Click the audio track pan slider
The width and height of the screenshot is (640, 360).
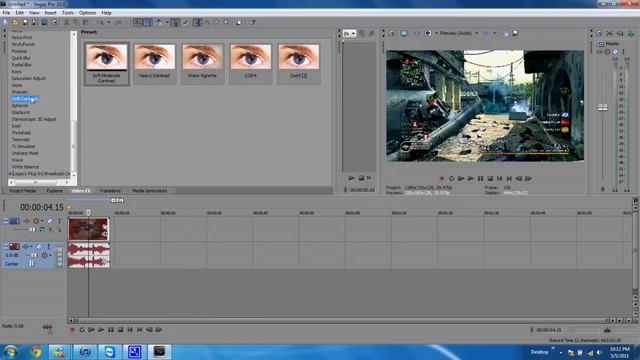click(31, 264)
